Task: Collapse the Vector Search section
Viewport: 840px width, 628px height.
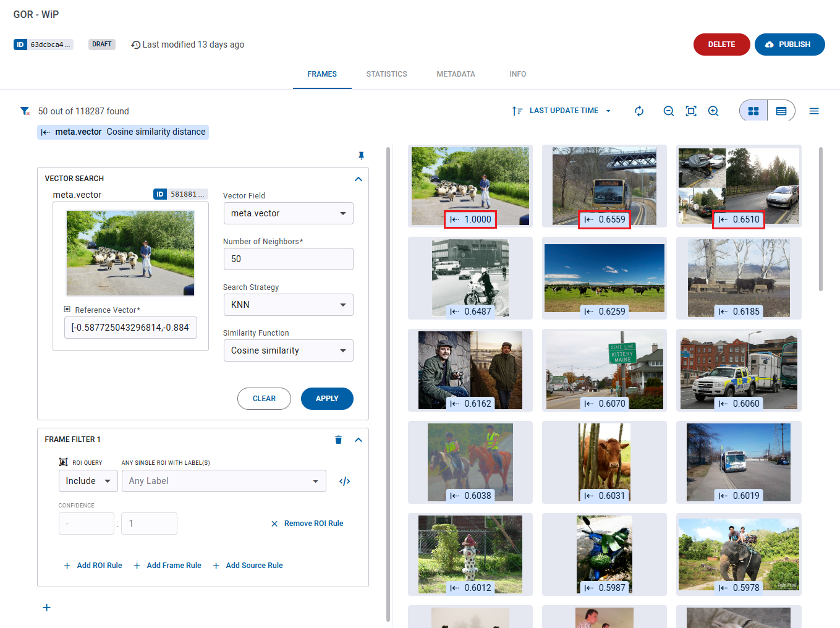Action: pos(358,179)
